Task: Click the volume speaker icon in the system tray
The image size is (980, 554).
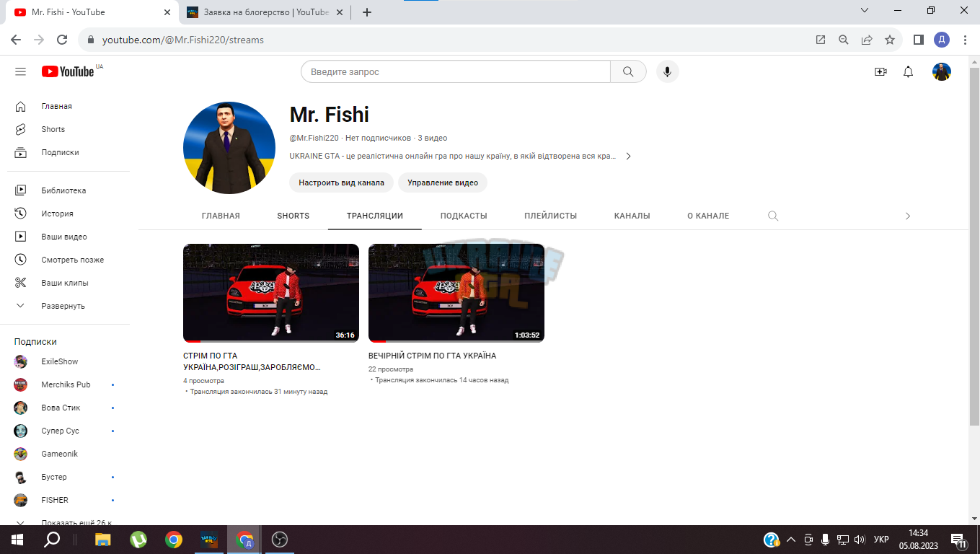Action: point(860,540)
